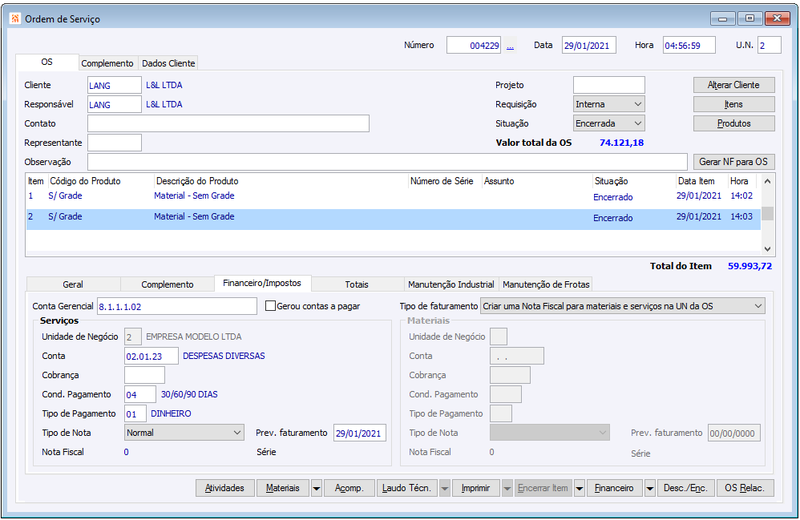The image size is (800, 520).
Task: Click the Atividades button
Action: [224, 488]
